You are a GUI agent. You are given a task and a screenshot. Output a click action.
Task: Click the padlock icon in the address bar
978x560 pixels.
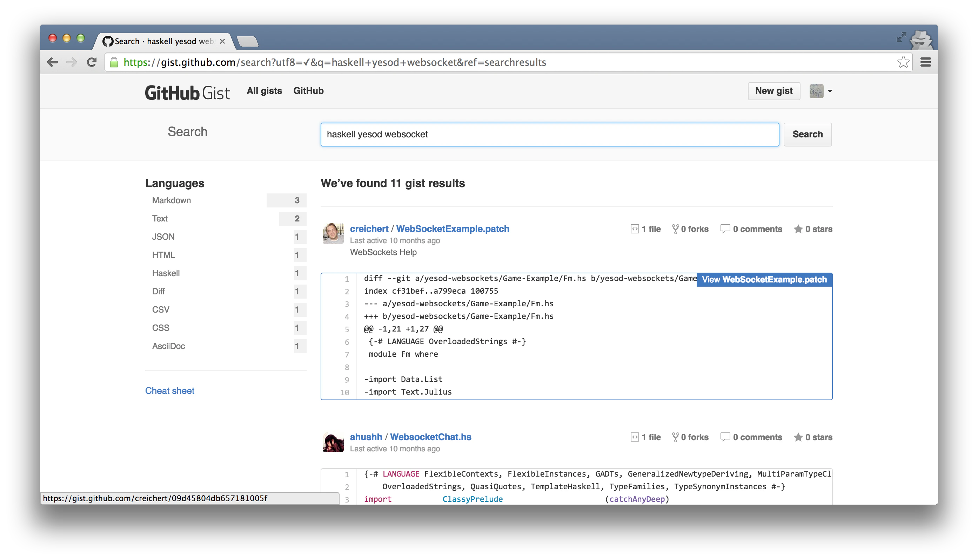(x=114, y=62)
